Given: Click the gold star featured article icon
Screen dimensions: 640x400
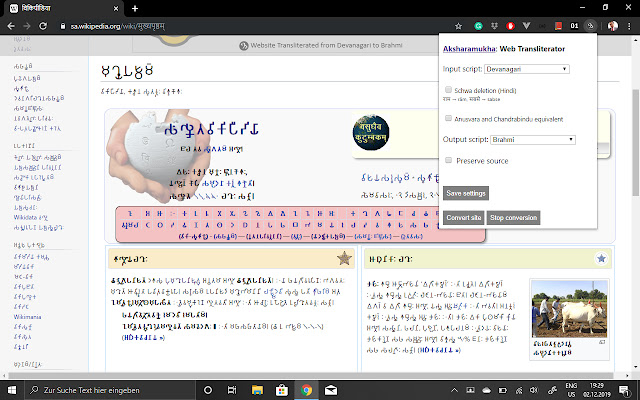Looking at the screenshot, I should 344,258.
